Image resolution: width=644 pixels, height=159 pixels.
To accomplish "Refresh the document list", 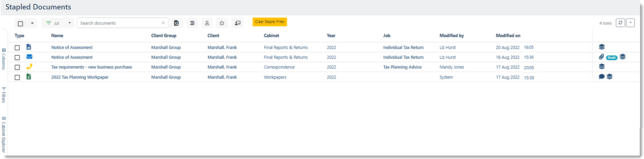I will (x=620, y=23).
